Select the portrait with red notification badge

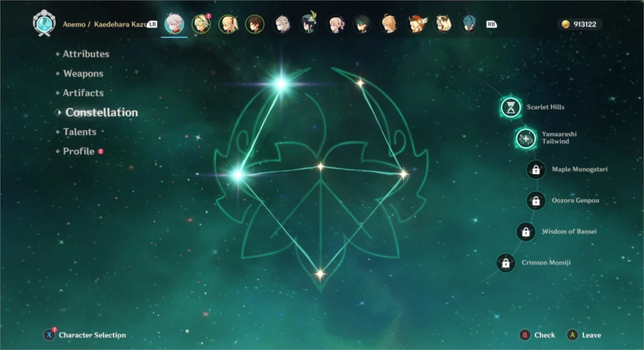point(201,24)
